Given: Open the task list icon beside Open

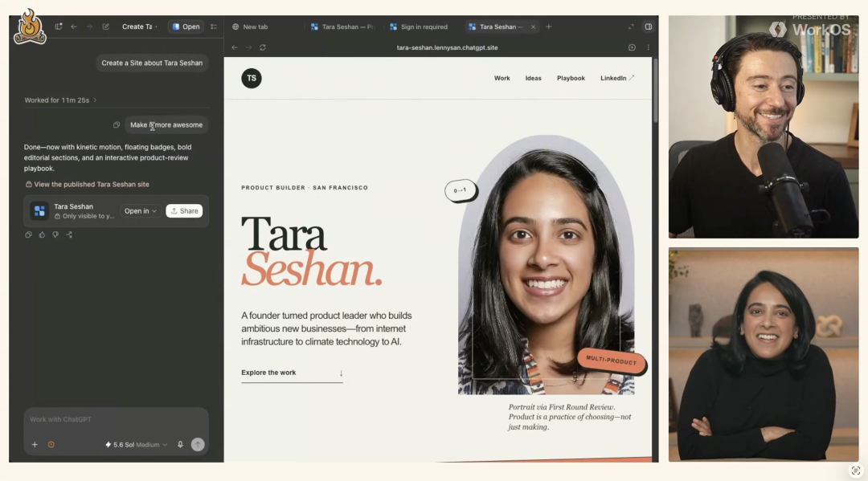Looking at the screenshot, I should coord(214,26).
